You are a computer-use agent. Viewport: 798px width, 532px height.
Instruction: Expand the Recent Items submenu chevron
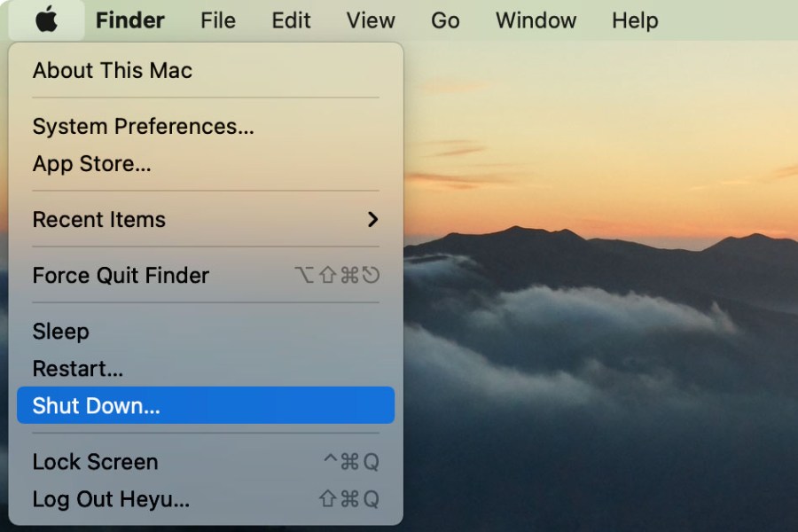point(372,220)
